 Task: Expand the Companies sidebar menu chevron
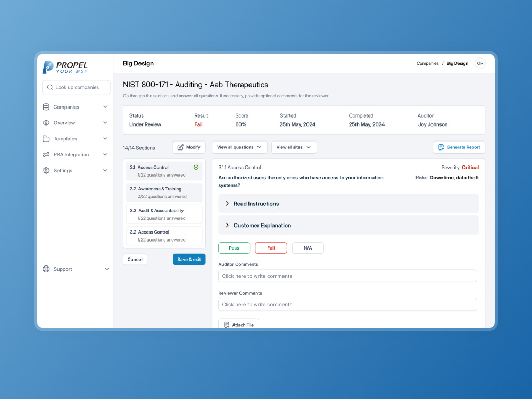[x=105, y=107]
